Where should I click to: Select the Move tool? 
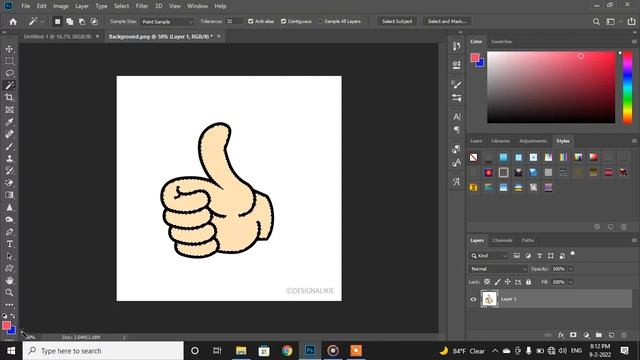pyautogui.click(x=9, y=49)
